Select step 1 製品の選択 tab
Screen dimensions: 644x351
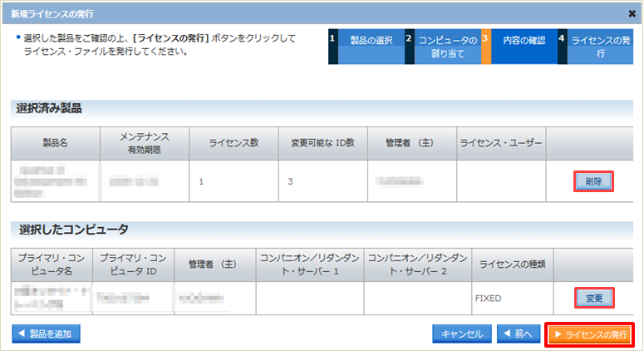point(366,47)
